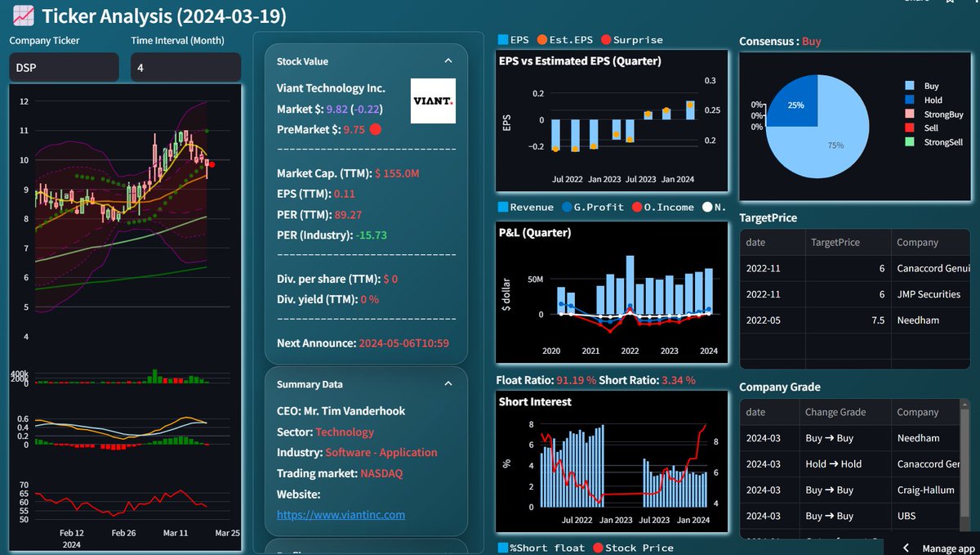The width and height of the screenshot is (980, 555).
Task: Click the PER (Industry) -15.73 value
Action: (371, 235)
